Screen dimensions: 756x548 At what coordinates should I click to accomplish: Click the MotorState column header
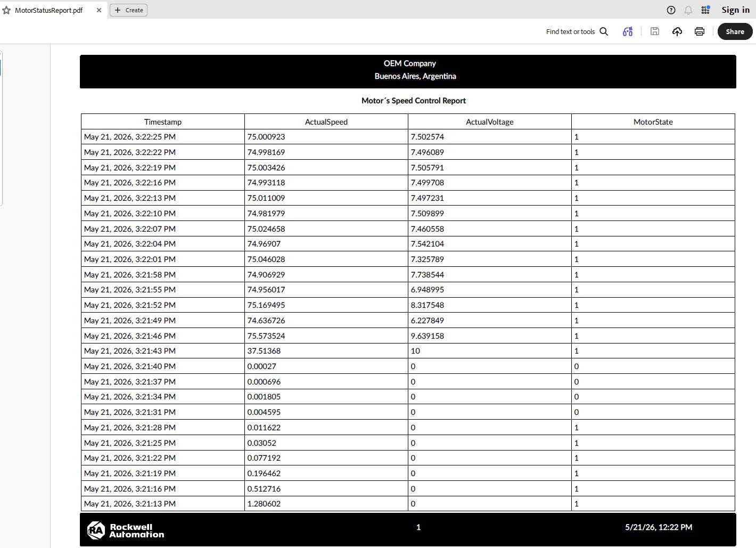click(653, 122)
